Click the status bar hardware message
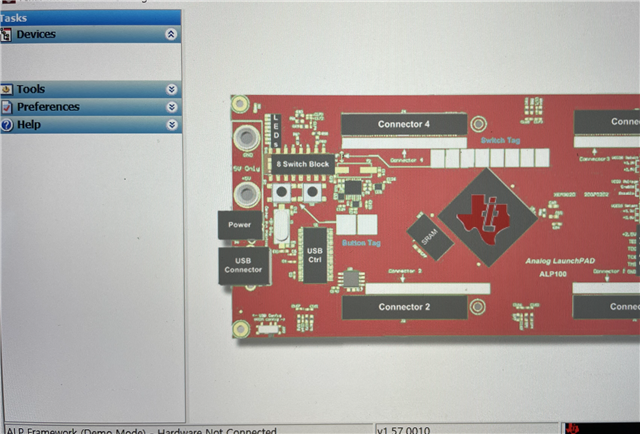Screen dimensions: 640x434 142,430
